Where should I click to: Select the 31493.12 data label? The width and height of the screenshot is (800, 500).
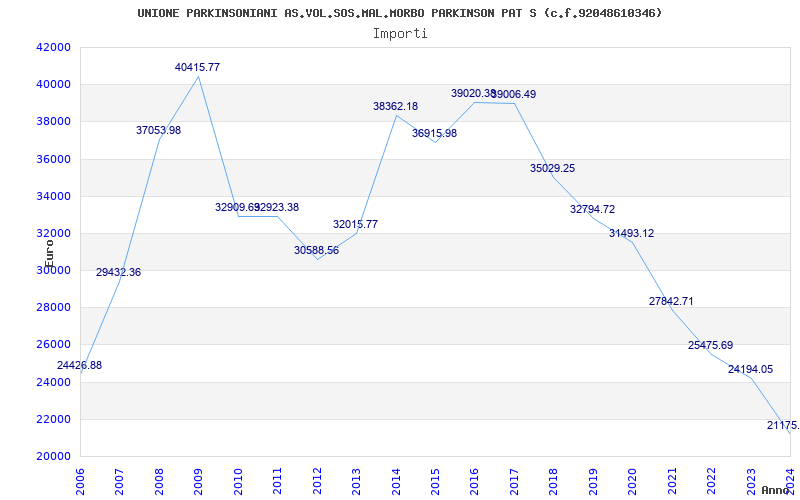click(x=632, y=233)
